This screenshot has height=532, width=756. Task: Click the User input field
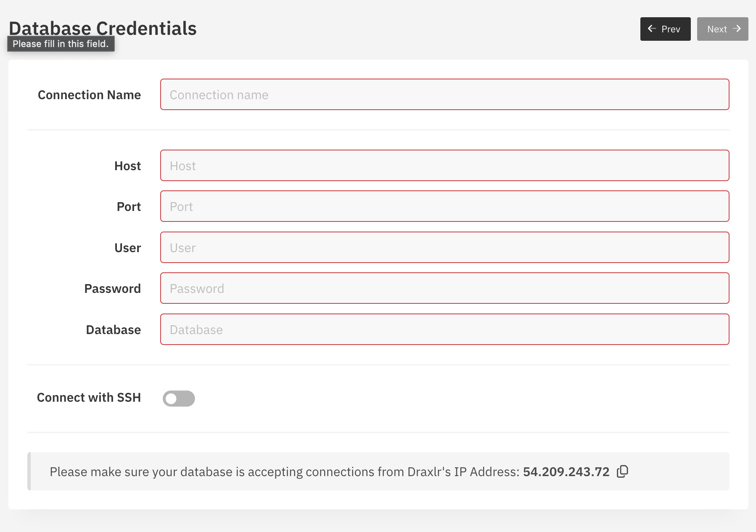tap(444, 248)
